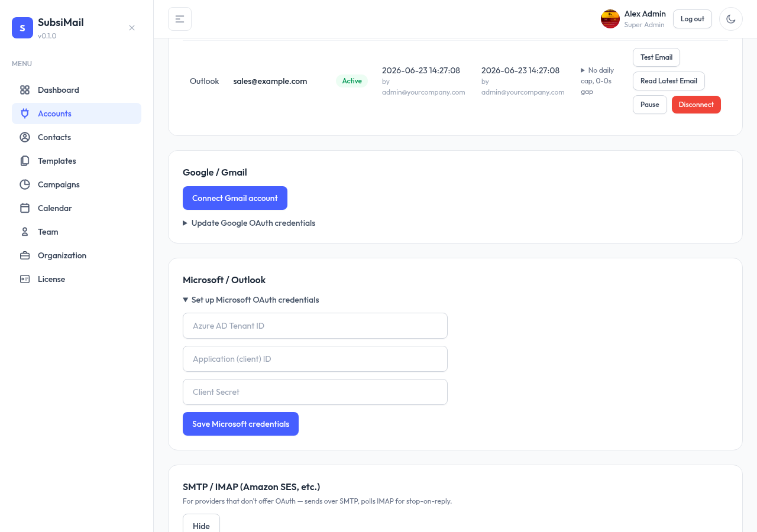This screenshot has height=532, width=757.
Task: Go to Templates page
Action: tap(76, 161)
